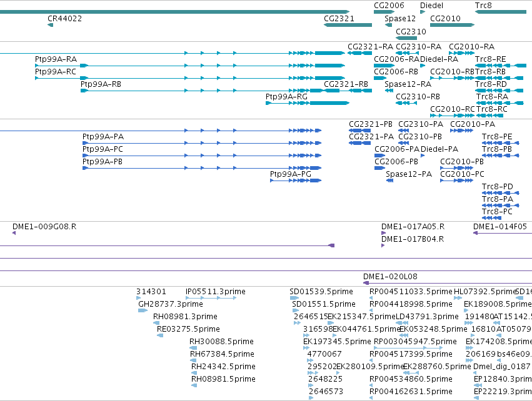The image size is (532, 401).
Task: Click transcript Trc8-RE
Action: pyautogui.click(x=491, y=59)
